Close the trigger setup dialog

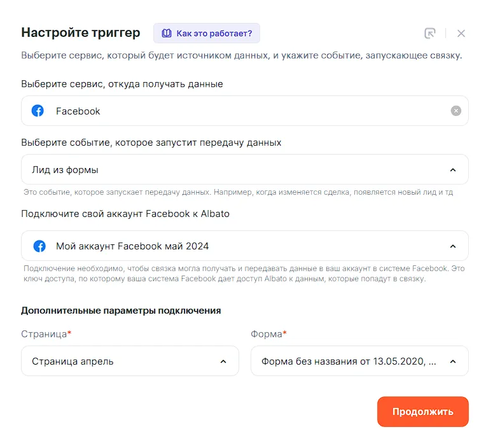[x=461, y=33]
